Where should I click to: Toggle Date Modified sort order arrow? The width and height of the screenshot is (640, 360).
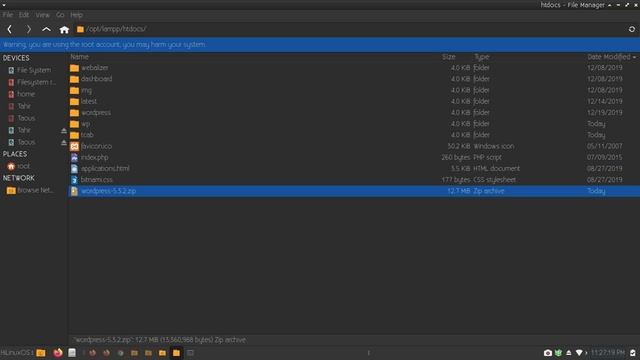coord(634,57)
